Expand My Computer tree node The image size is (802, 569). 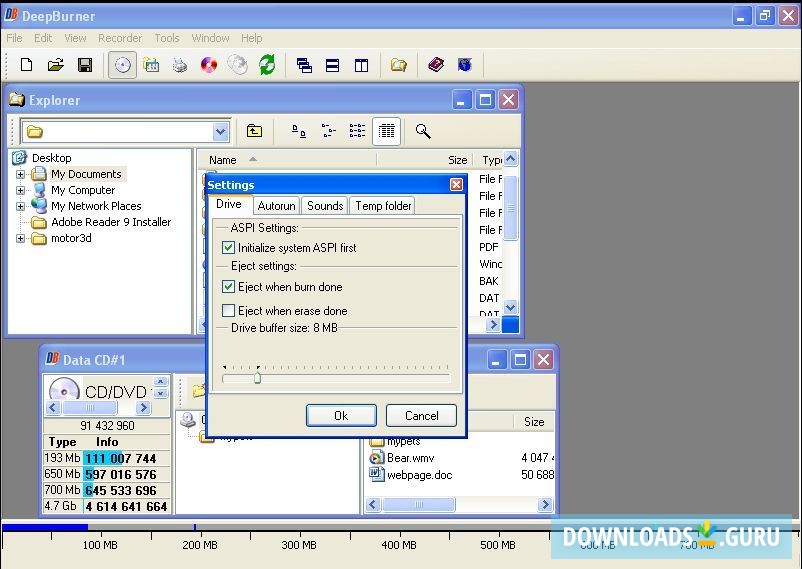pos(20,190)
